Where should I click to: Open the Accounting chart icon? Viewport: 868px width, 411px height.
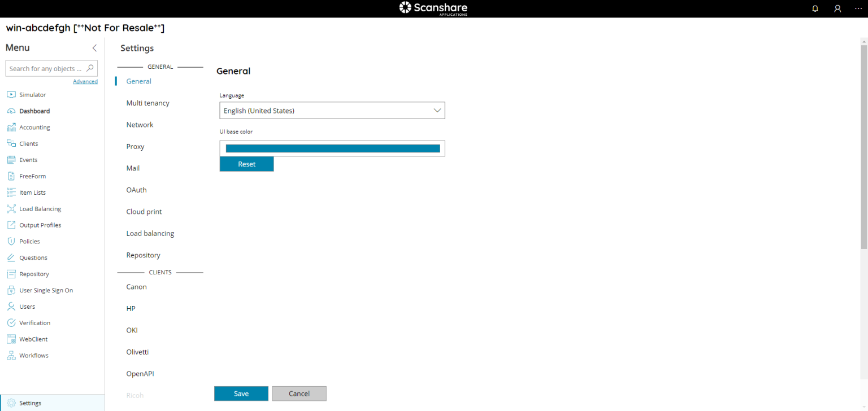(11, 128)
